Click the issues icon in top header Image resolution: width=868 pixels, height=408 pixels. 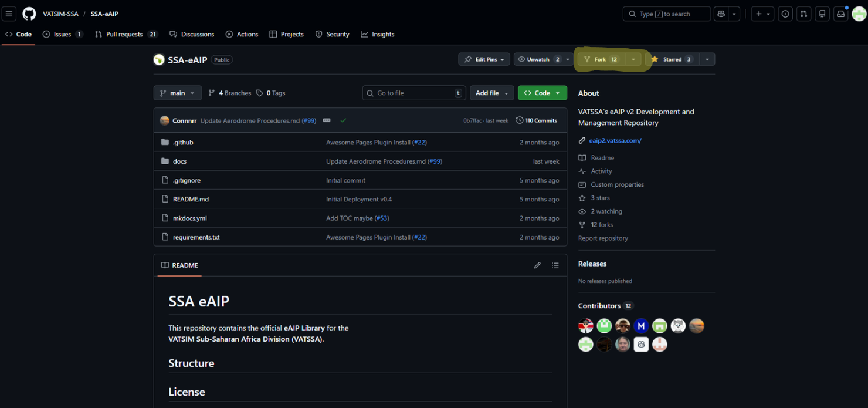[x=785, y=14]
